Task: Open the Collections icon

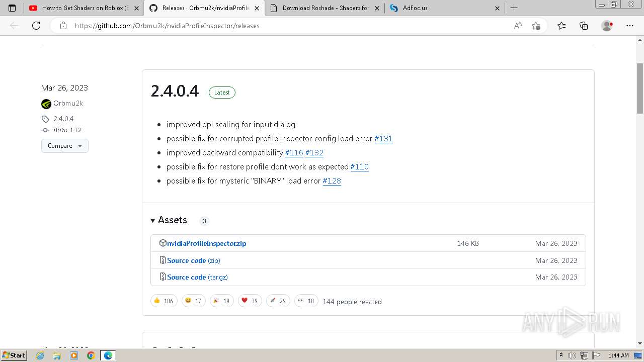Action: [584, 26]
